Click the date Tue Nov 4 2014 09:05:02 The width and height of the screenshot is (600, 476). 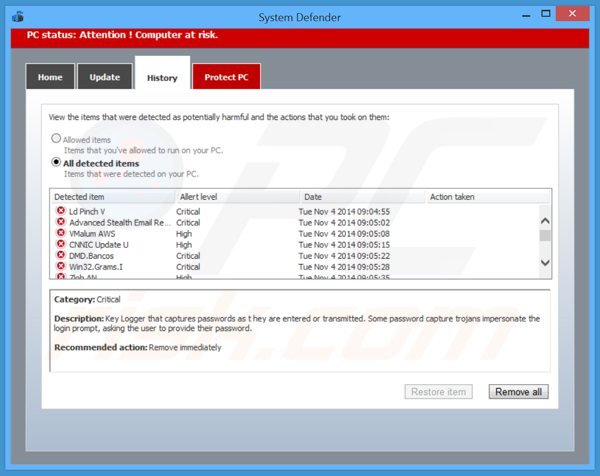[x=344, y=222]
